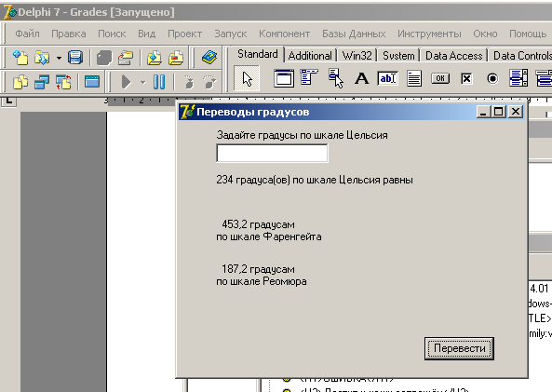552x392 pixels.
Task: Click the 'Задайте градусы по шкале Цельсия' label
Action: click(302, 135)
